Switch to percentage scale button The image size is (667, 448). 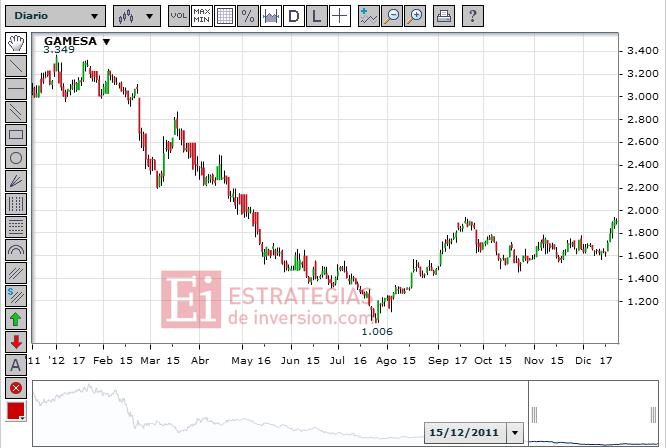(248, 16)
